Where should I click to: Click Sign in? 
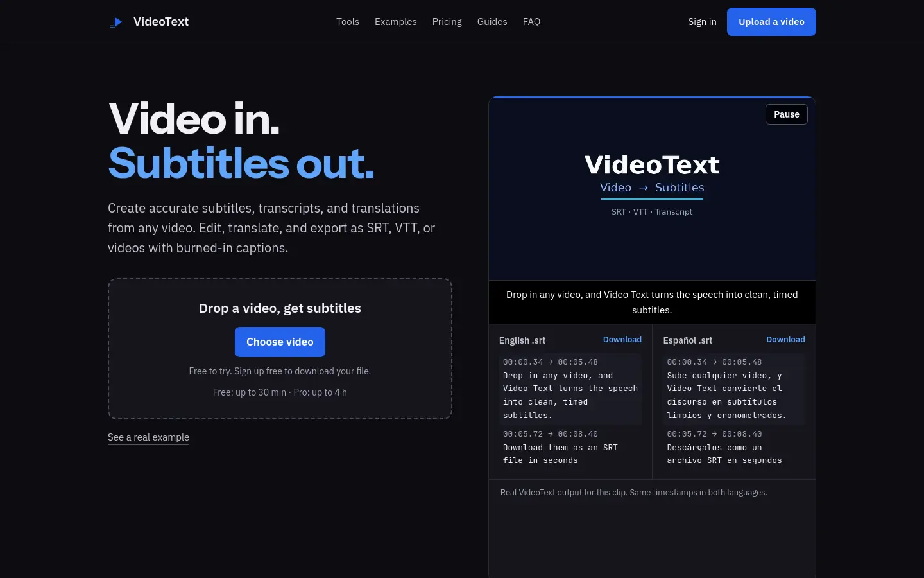point(702,22)
